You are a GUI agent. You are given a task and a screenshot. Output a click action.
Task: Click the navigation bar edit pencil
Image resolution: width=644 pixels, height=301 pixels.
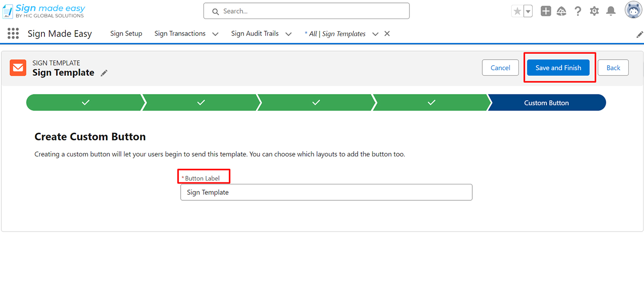click(x=639, y=34)
